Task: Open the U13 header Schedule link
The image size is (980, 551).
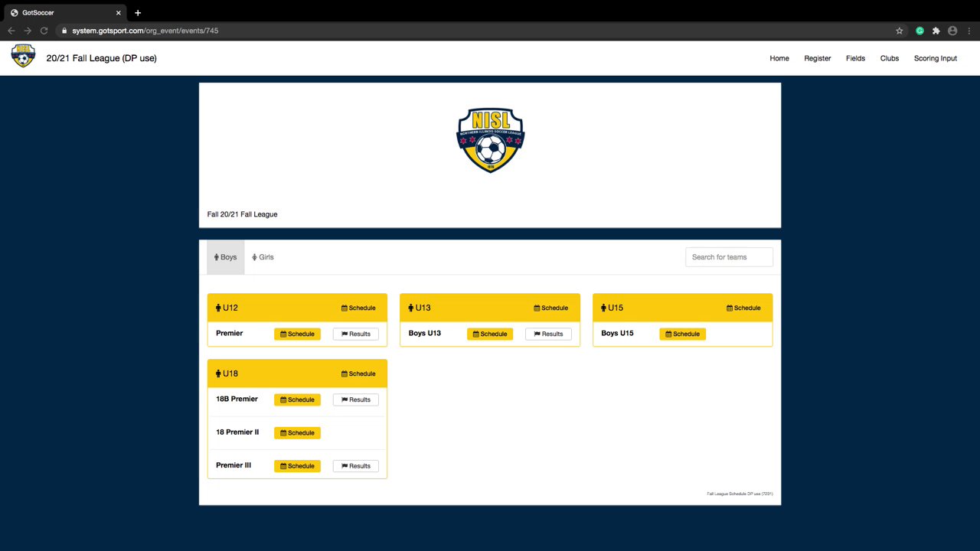Action: click(x=551, y=308)
